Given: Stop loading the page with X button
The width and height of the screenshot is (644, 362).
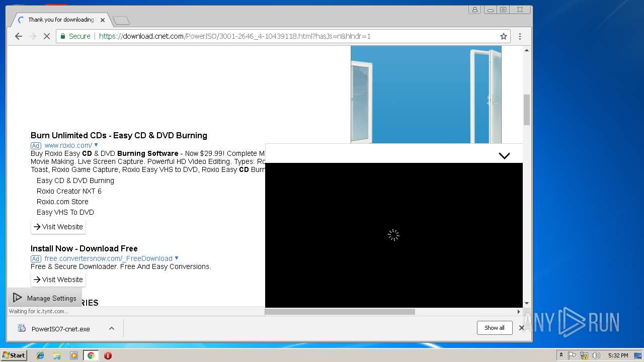Looking at the screenshot, I should pyautogui.click(x=46, y=36).
